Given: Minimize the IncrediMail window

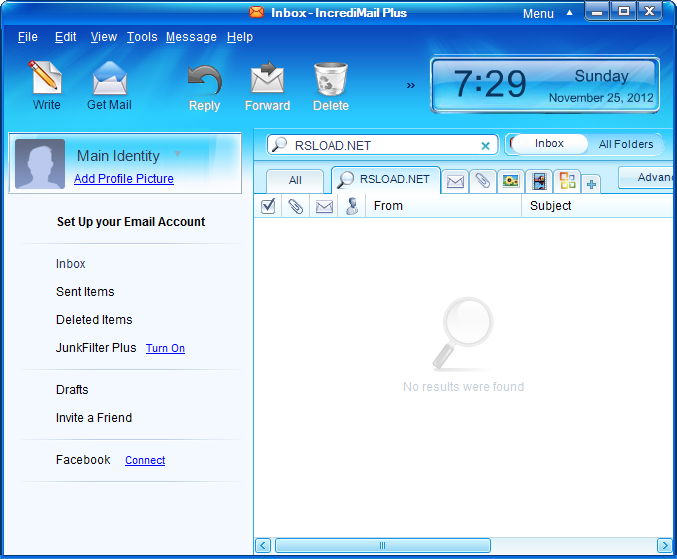Looking at the screenshot, I should [597, 12].
